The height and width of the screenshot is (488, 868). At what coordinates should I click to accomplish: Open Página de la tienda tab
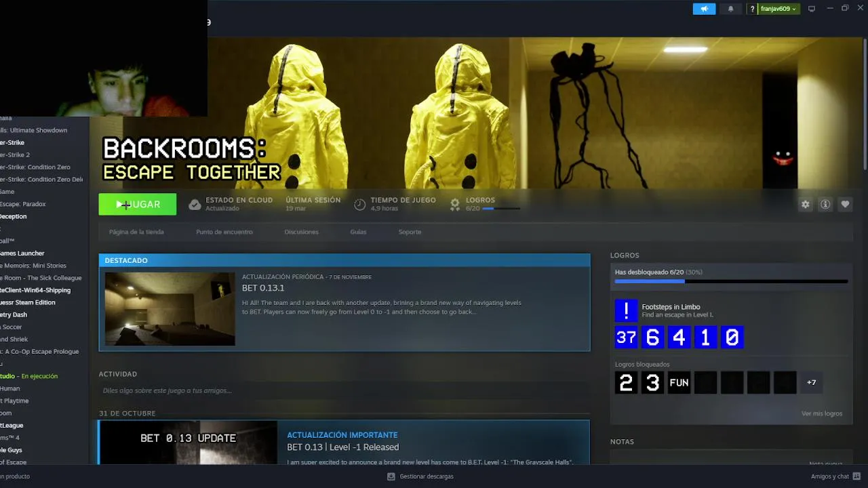(136, 232)
